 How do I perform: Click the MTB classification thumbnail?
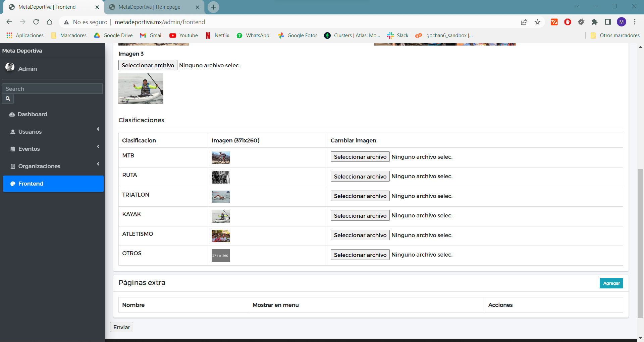coord(221,157)
